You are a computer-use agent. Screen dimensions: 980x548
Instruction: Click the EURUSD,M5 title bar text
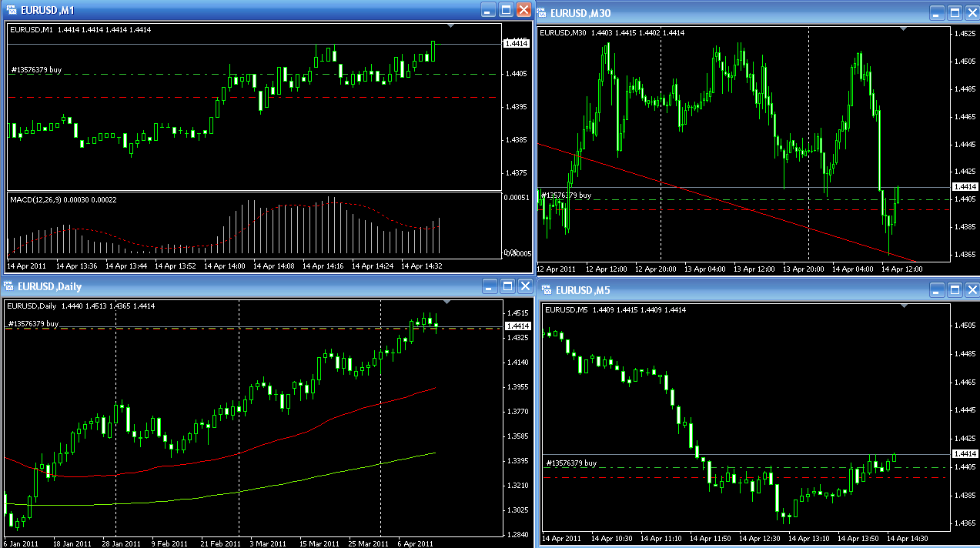click(582, 291)
